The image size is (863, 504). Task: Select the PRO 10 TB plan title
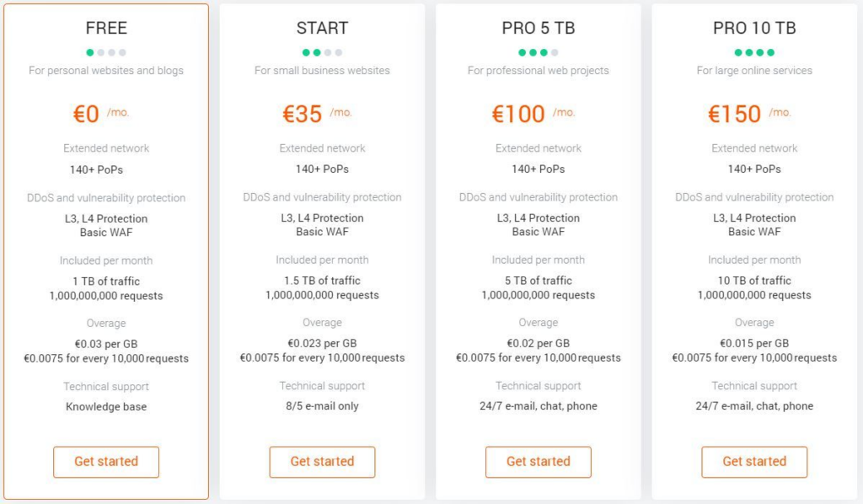pos(754,28)
